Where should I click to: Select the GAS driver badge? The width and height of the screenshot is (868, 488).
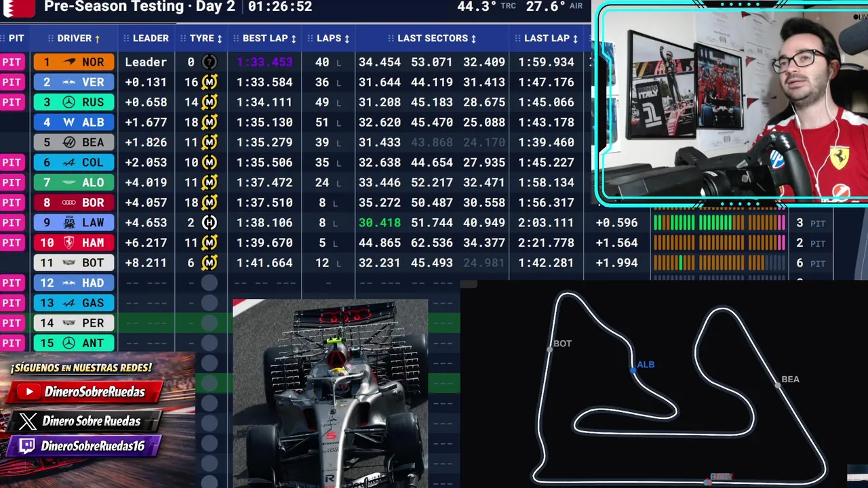point(73,303)
